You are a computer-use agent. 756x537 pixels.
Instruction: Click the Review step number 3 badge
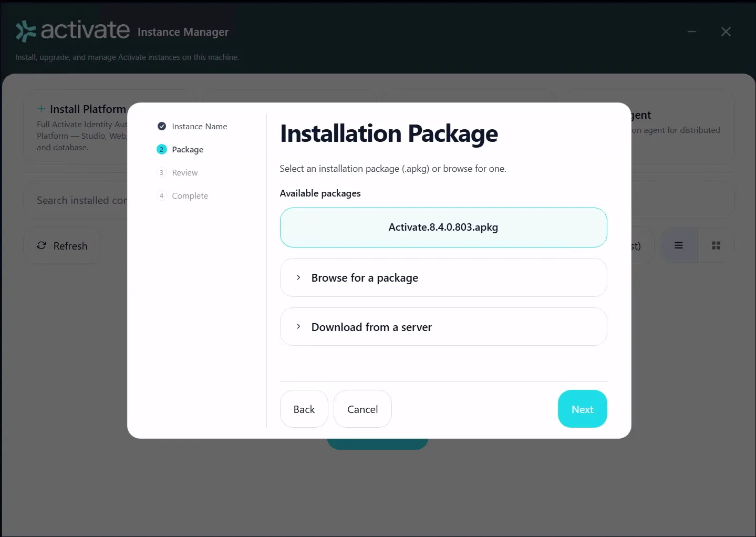(161, 172)
